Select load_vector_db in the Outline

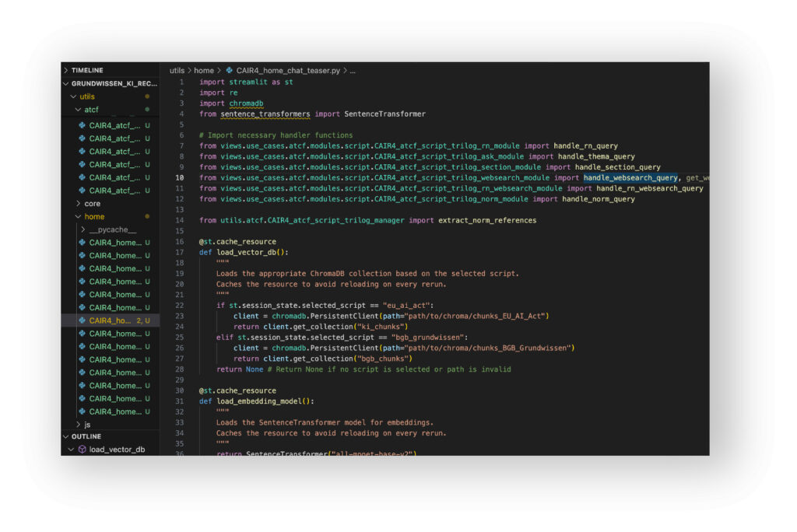click(x=117, y=450)
